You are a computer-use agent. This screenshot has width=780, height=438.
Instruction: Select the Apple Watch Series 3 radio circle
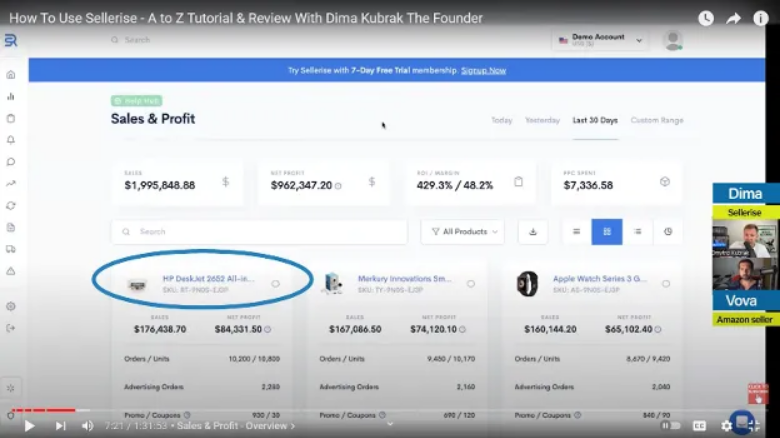[x=666, y=284]
